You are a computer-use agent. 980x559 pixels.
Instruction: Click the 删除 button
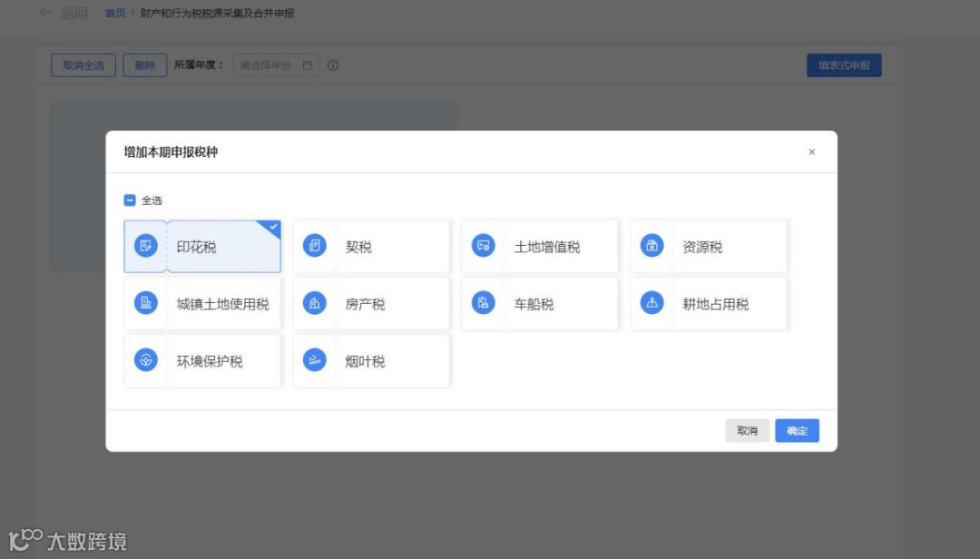pos(145,65)
